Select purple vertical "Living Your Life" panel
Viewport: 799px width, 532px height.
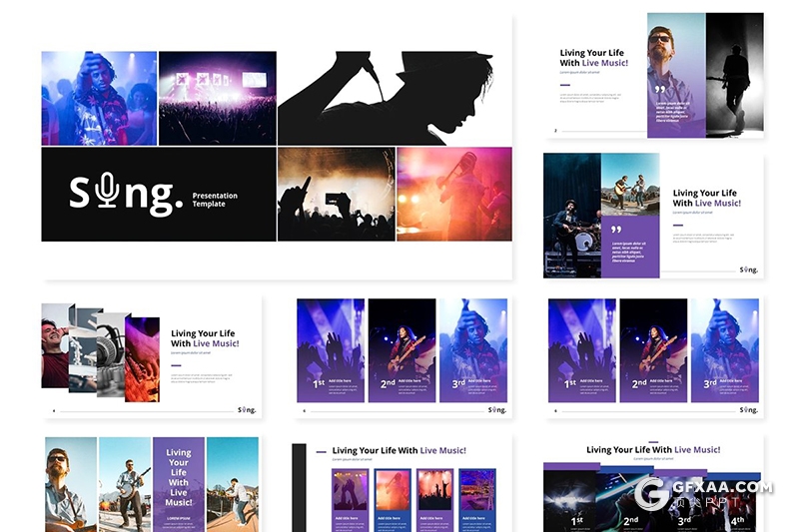pos(178,483)
